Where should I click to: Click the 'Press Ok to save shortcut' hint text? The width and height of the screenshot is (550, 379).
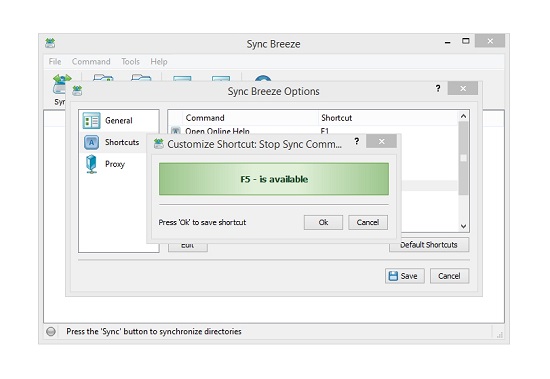click(x=202, y=222)
